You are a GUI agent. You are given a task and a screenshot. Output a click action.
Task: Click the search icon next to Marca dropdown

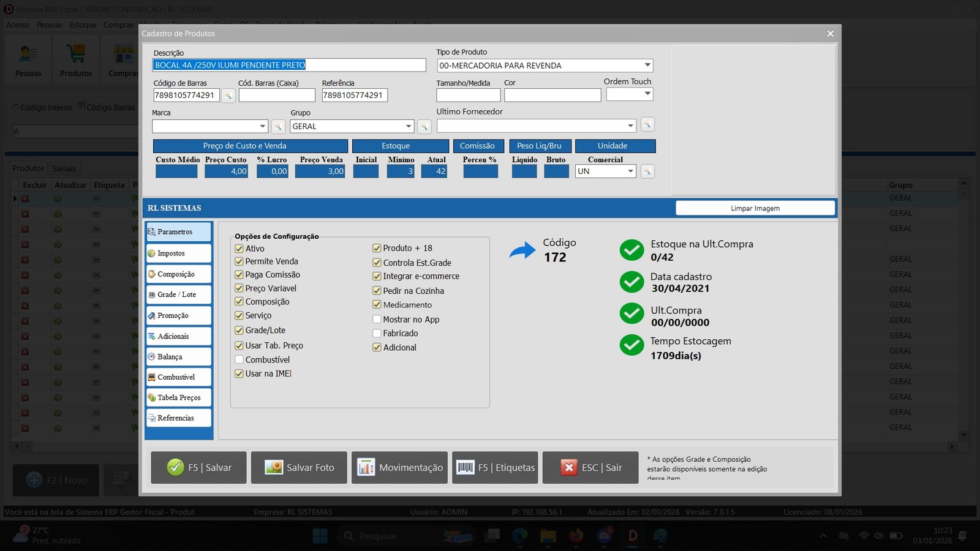pos(278,127)
